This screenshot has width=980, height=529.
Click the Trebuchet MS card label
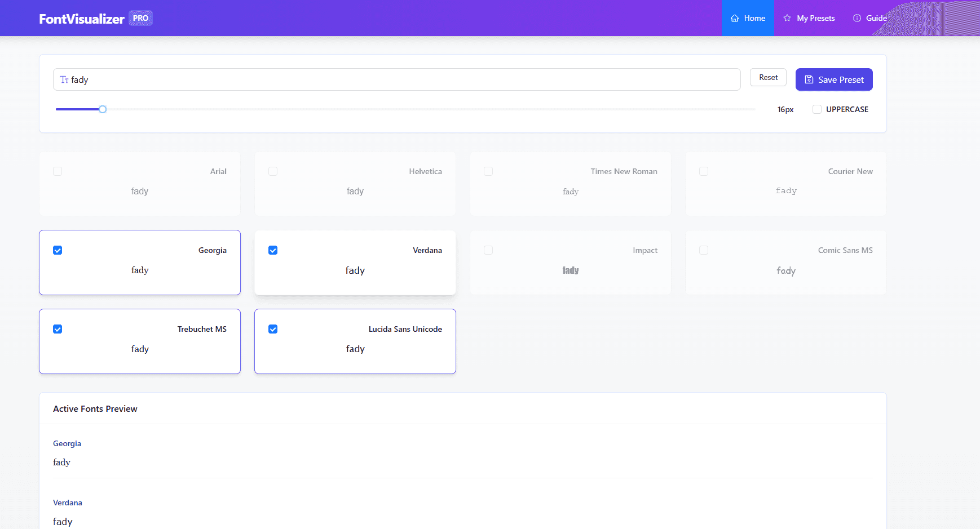[202, 329]
